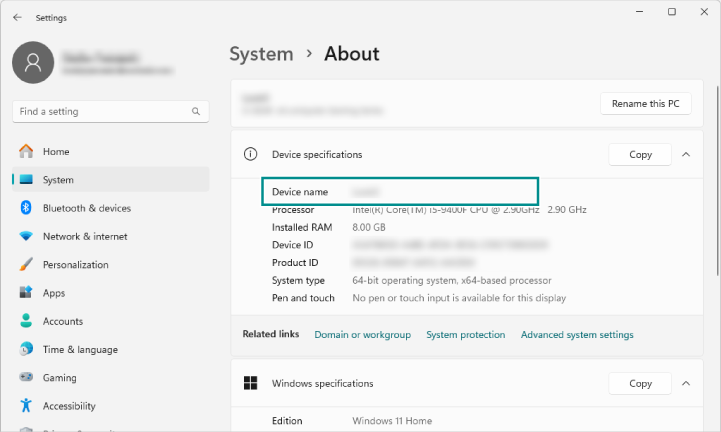This screenshot has width=721, height=432.
Task: Click the Rename this PC button
Action: coord(645,104)
